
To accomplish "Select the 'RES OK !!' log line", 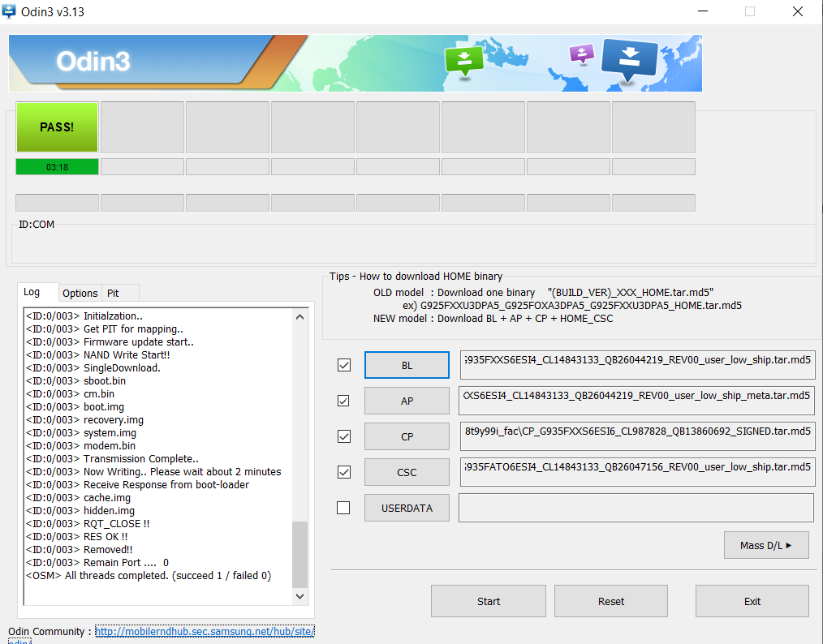I will click(x=76, y=536).
